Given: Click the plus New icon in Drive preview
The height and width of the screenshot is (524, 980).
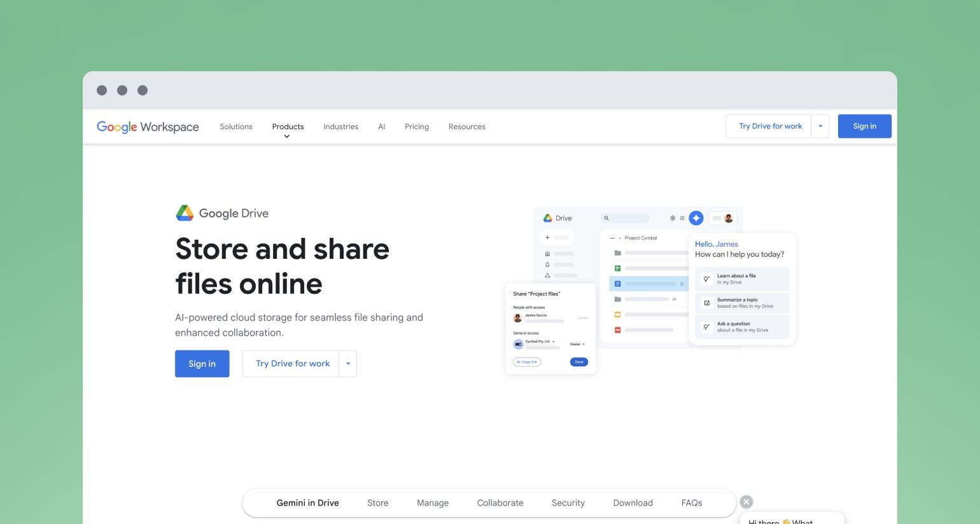Looking at the screenshot, I should coord(547,237).
